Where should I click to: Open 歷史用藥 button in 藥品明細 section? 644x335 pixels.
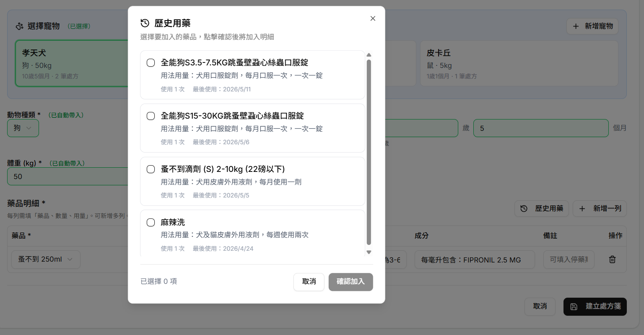(x=542, y=208)
